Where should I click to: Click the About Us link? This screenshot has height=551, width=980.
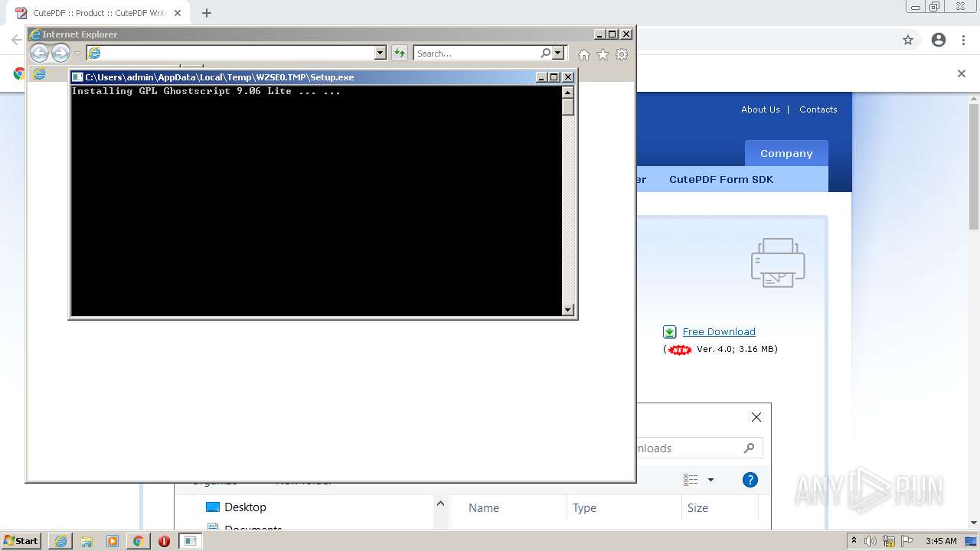coord(760,109)
